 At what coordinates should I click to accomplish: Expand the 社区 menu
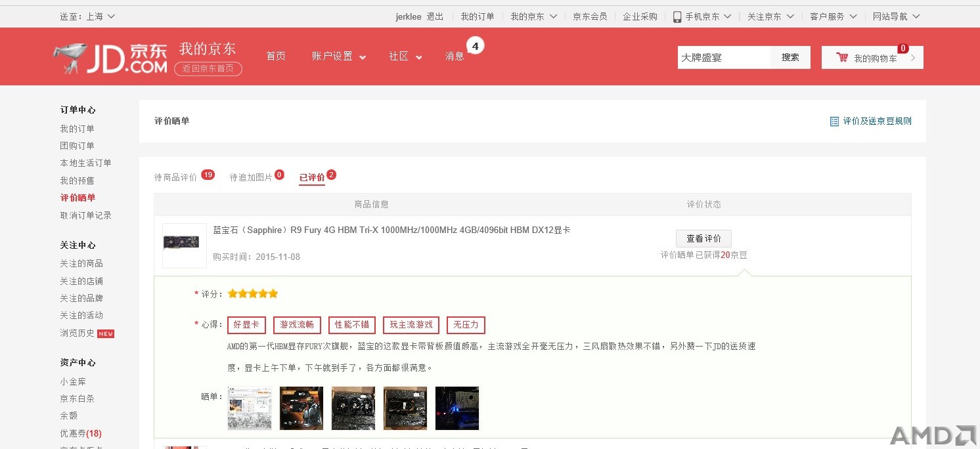click(405, 56)
